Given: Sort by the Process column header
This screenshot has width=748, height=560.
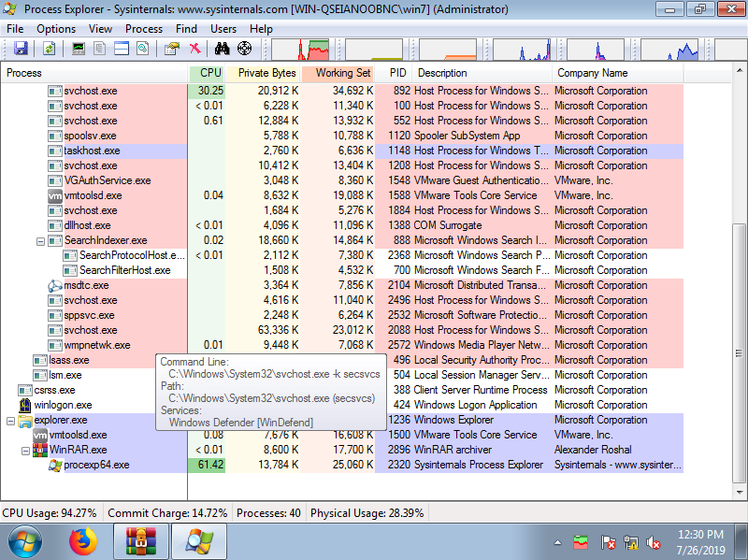Looking at the screenshot, I should 94,73.
